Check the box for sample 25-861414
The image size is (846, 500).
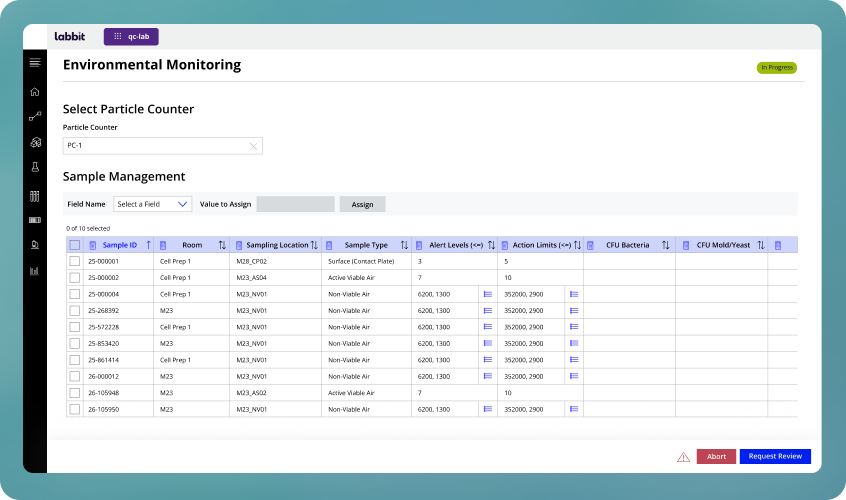point(74,360)
